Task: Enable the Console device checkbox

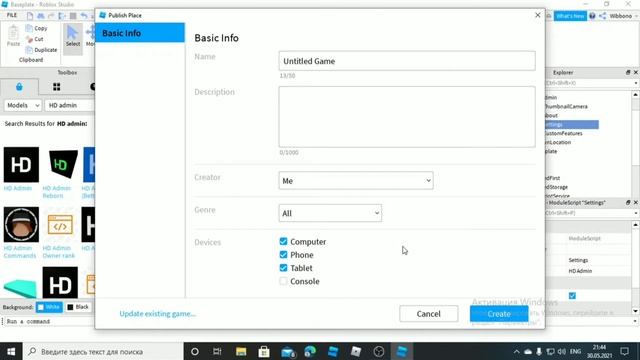Action: click(283, 281)
